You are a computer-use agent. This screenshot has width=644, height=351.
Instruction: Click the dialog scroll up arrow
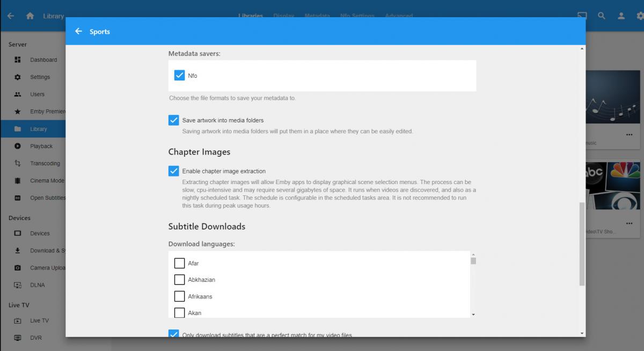[582, 48]
